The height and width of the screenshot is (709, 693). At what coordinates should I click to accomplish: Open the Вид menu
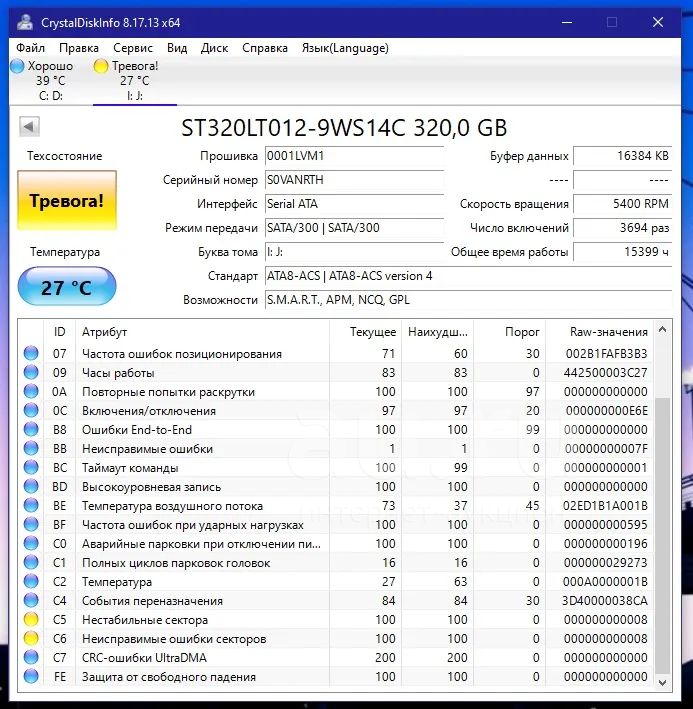click(x=177, y=48)
